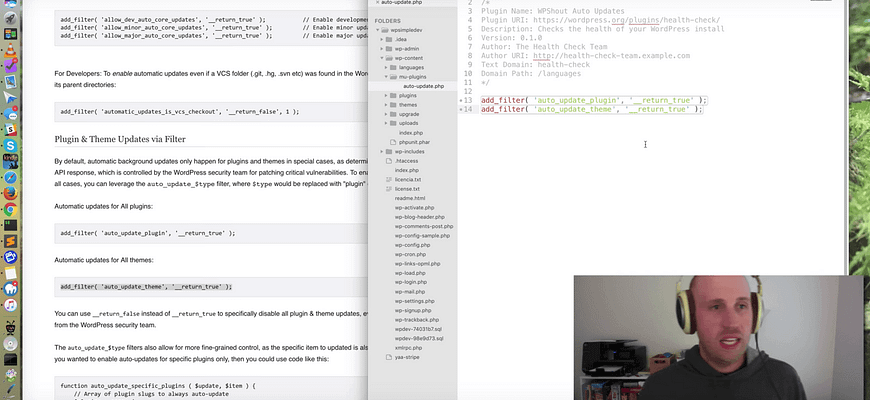The height and width of the screenshot is (400, 870).
Task: Open the purple checkmark task app in dock
Action: 11,67
